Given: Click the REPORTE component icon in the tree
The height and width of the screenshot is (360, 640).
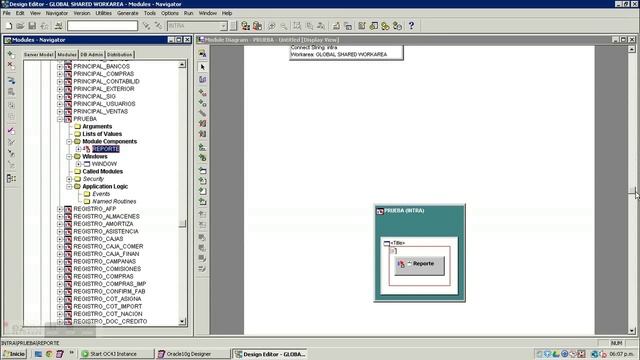Looking at the screenshot, I should click(x=87, y=149).
